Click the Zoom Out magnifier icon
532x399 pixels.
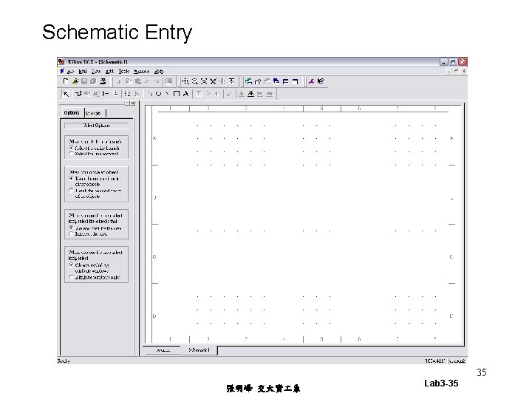pos(194,81)
